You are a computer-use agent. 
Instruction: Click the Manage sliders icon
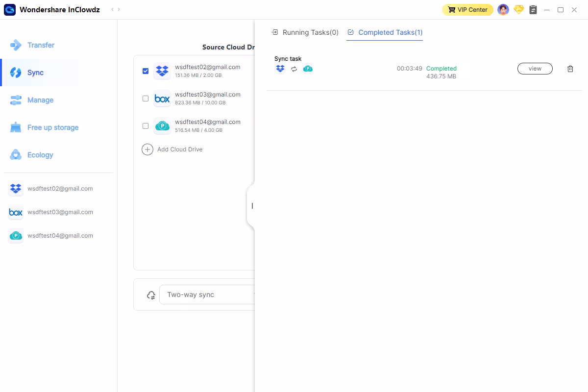click(16, 100)
